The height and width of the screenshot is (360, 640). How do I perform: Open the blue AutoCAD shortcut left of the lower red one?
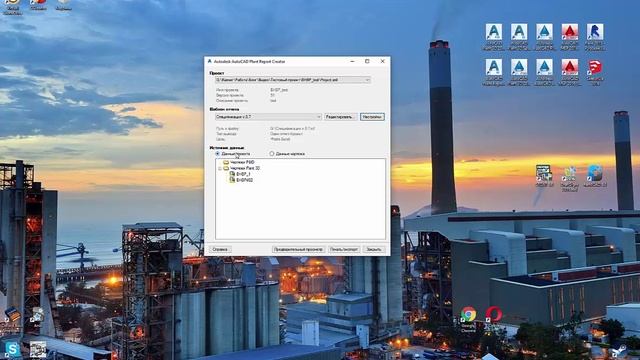[544, 72]
